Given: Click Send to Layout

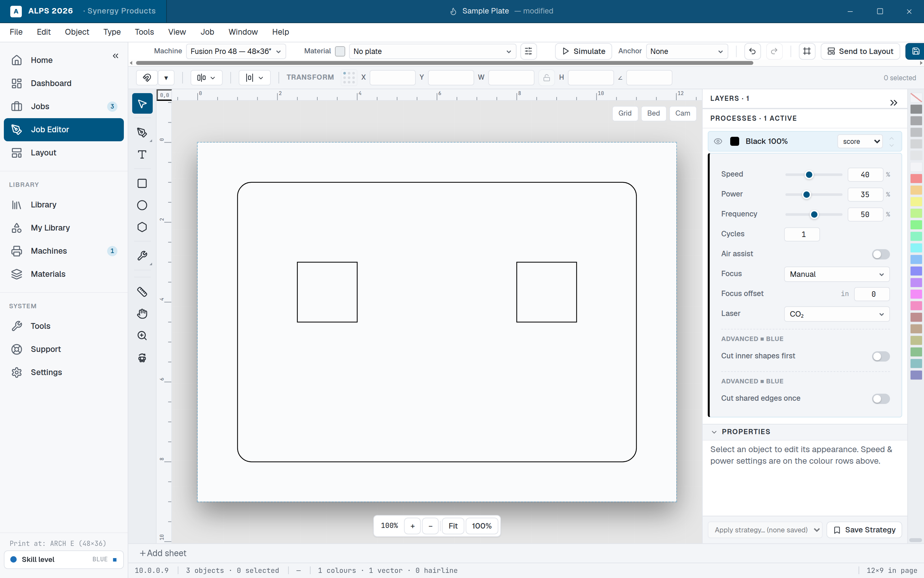Looking at the screenshot, I should [860, 51].
